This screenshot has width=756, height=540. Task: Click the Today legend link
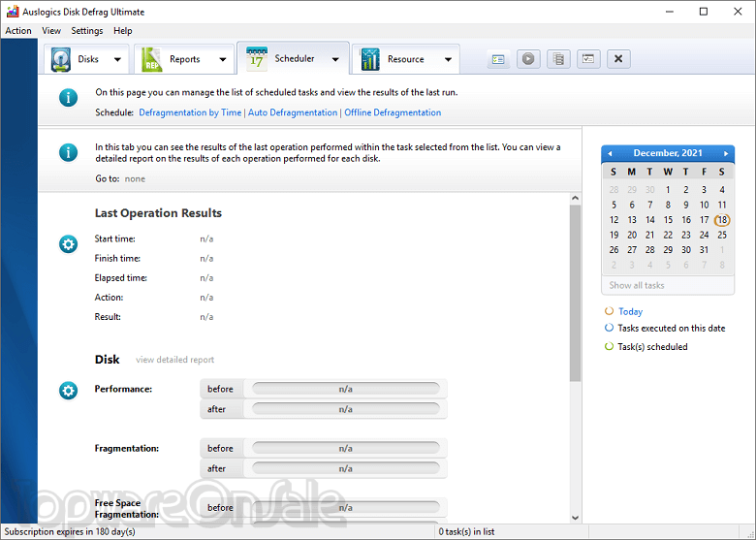click(630, 311)
